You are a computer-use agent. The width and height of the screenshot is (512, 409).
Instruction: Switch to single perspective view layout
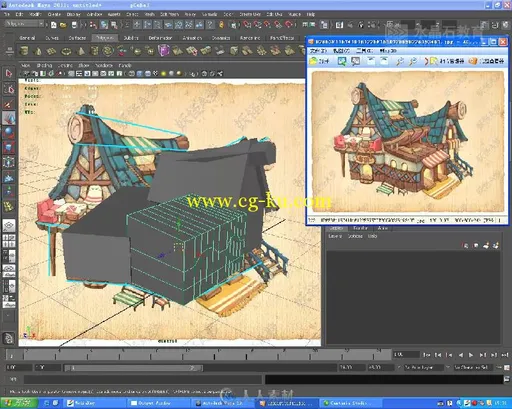9,226
